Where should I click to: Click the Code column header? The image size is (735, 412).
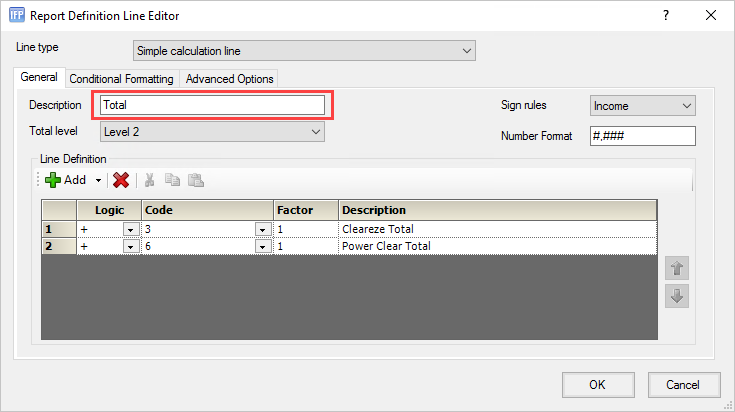(x=208, y=210)
